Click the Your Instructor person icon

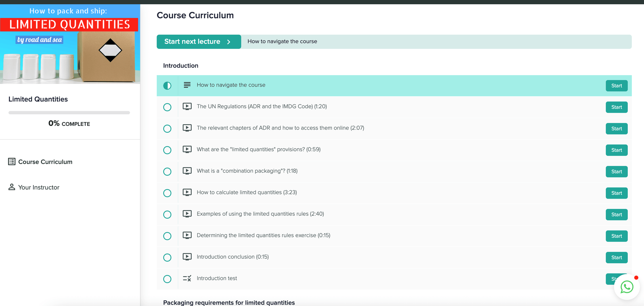12,187
